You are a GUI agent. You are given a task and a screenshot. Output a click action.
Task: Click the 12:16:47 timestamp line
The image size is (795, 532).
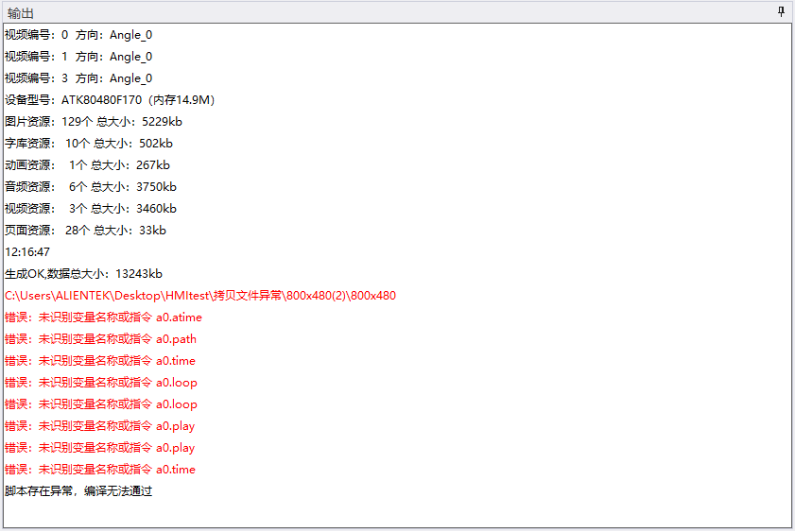tap(27, 251)
